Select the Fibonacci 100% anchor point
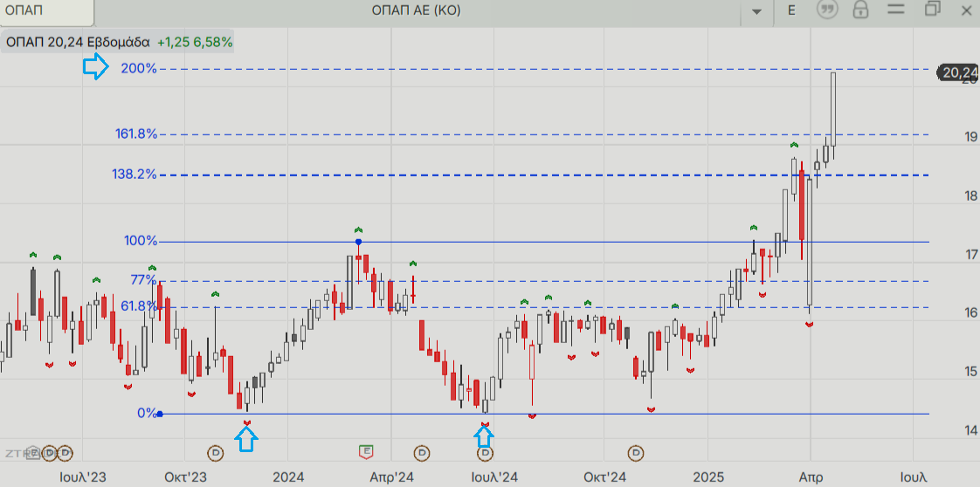 358,242
